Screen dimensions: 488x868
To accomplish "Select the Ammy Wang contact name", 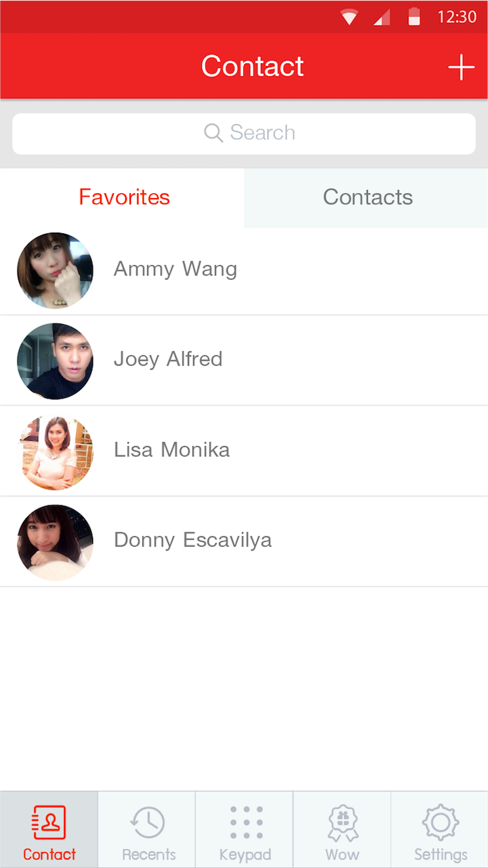I will tap(175, 269).
